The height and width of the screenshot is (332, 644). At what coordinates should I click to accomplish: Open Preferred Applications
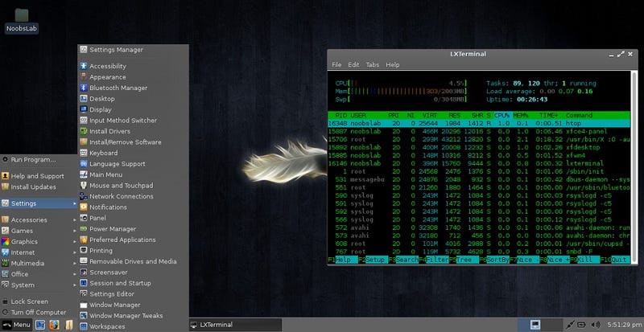(133, 240)
